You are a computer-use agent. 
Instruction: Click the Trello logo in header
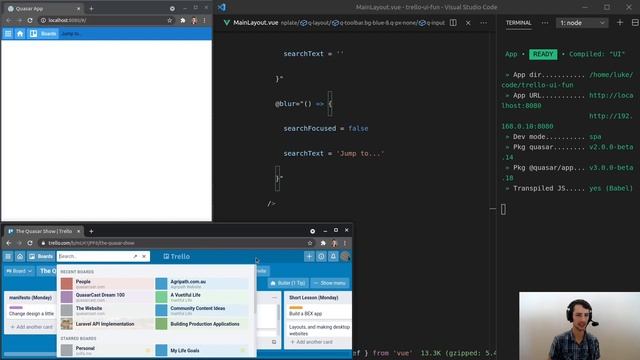[x=176, y=256]
